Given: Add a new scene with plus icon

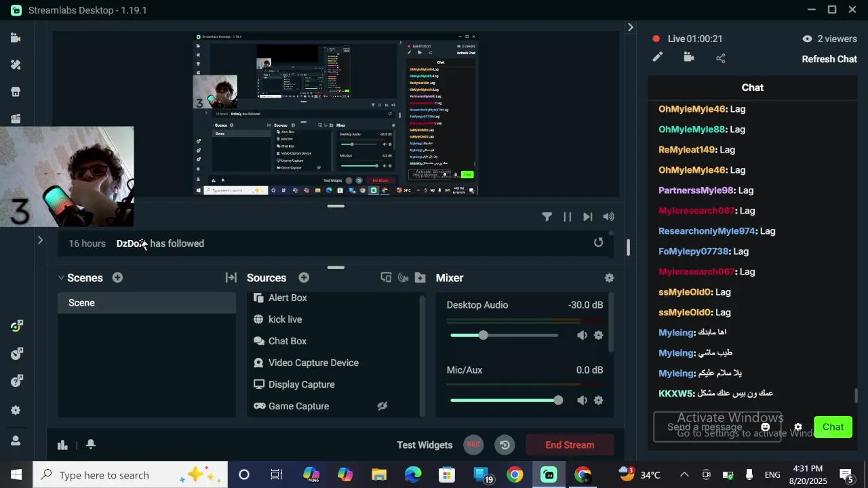Looking at the screenshot, I should [117, 278].
